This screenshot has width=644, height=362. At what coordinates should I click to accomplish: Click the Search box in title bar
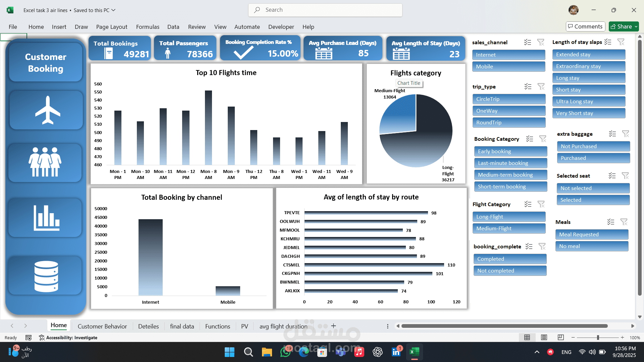tap(325, 10)
